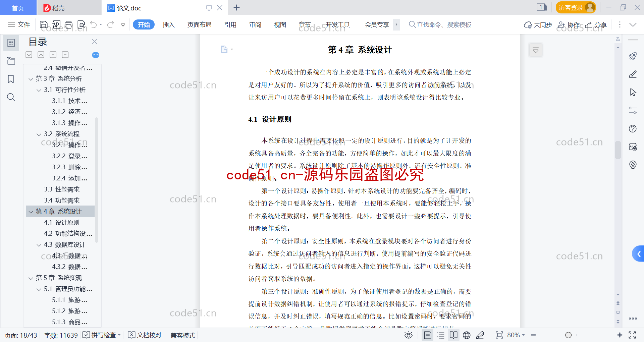Switch to the 页面布局 ribbon tab
The width and height of the screenshot is (644, 342).
tap(200, 24)
